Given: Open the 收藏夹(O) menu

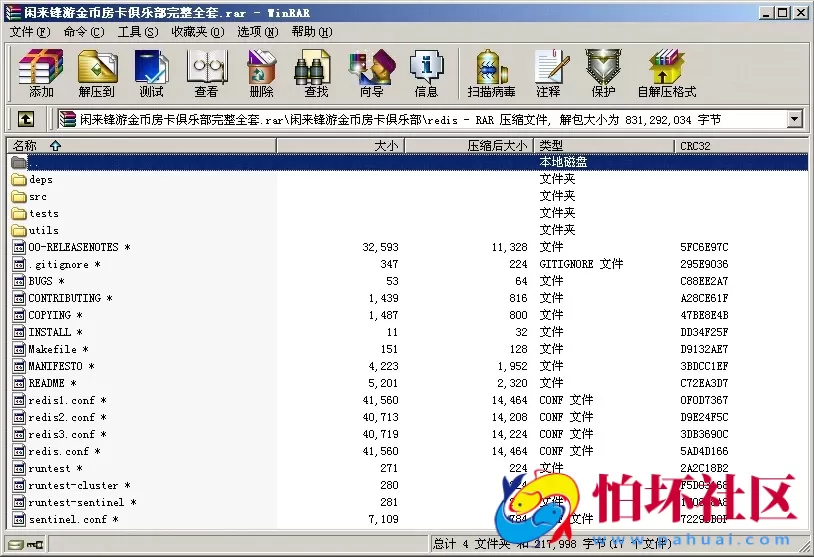Looking at the screenshot, I should [198, 32].
